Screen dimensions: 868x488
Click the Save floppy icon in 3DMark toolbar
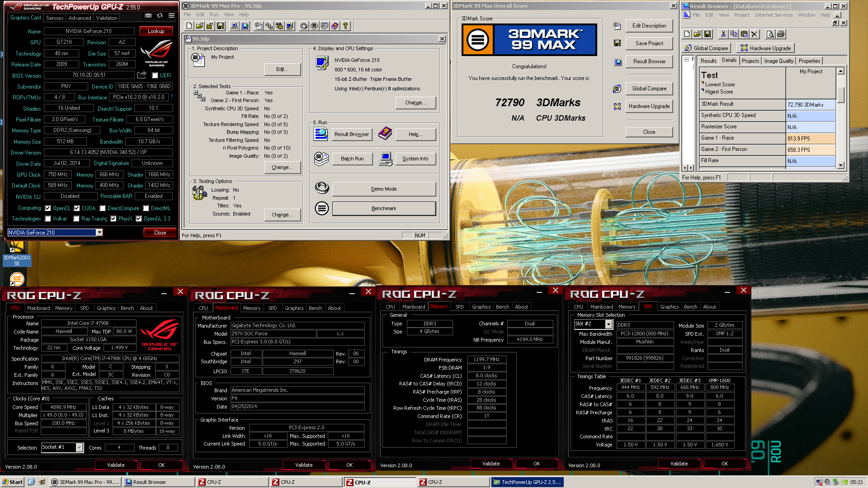[220, 26]
